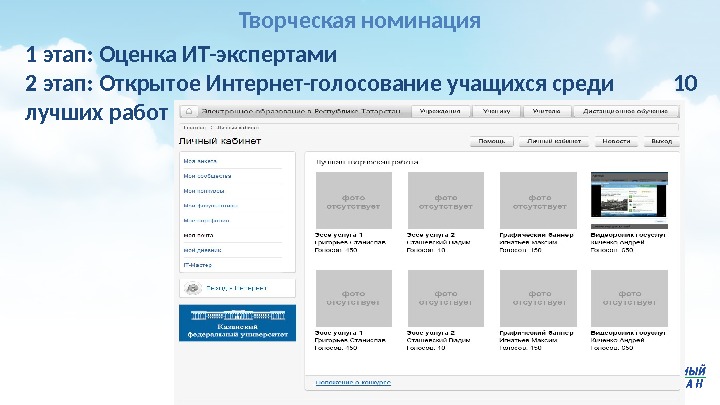Click first-row title Эссе услуга 2

pos(431,235)
